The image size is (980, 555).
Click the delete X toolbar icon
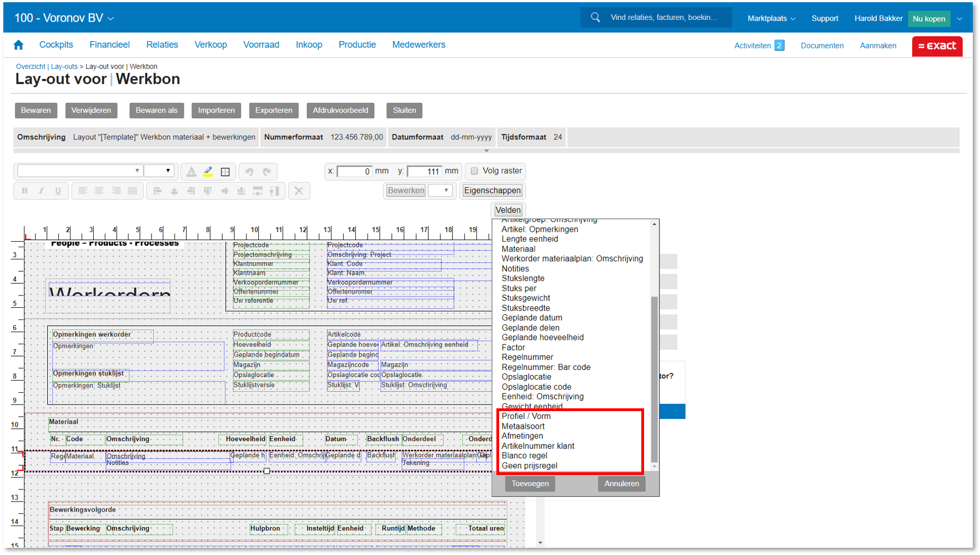[299, 191]
